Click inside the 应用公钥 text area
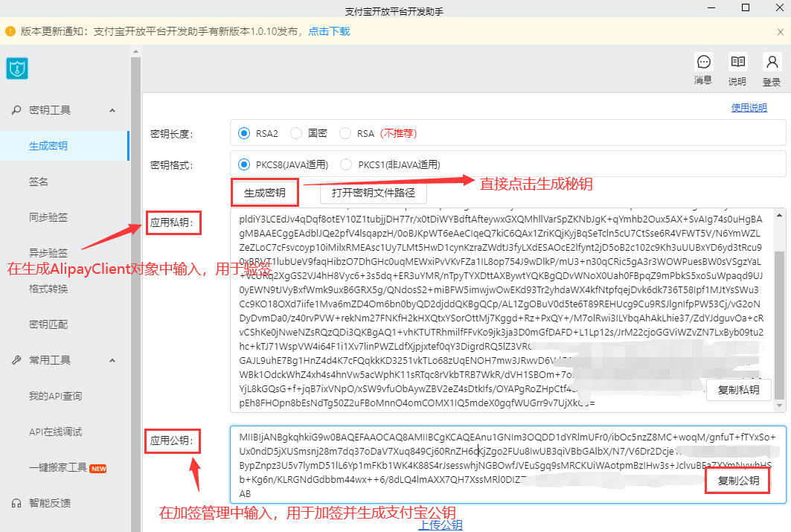Image resolution: width=791 pixels, height=532 pixels. (x=508, y=464)
